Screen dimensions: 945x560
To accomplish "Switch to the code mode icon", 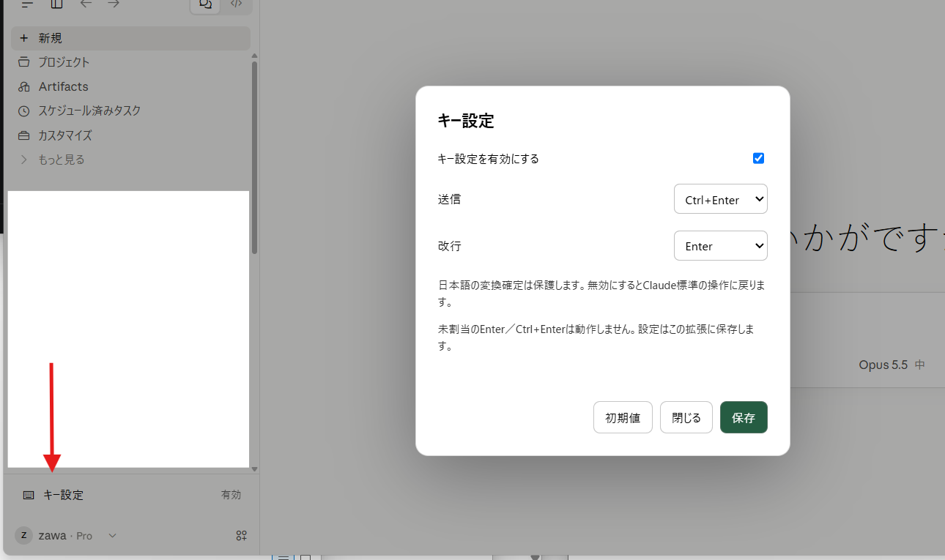I will coord(236,4).
